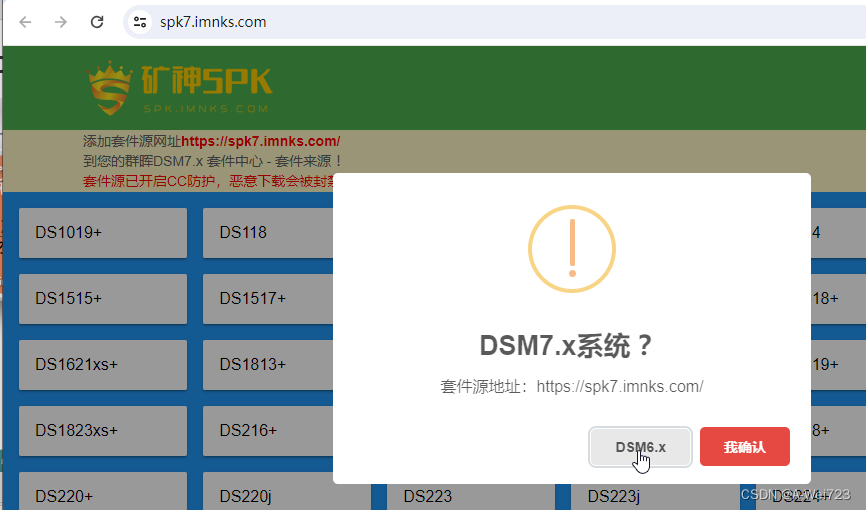Click the browser forward arrow
The width and height of the screenshot is (866, 510).
pyautogui.click(x=61, y=22)
